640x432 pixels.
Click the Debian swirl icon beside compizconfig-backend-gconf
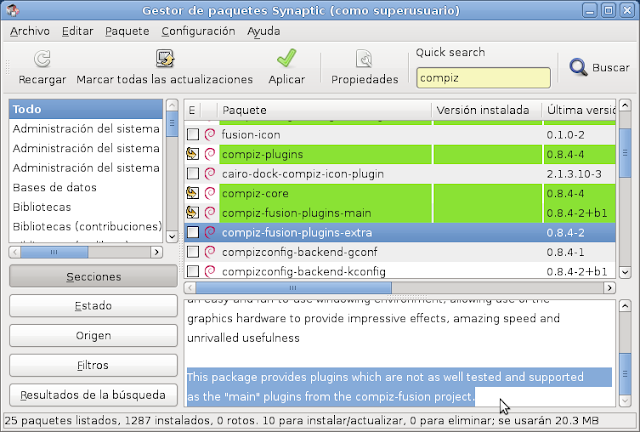(x=210, y=252)
